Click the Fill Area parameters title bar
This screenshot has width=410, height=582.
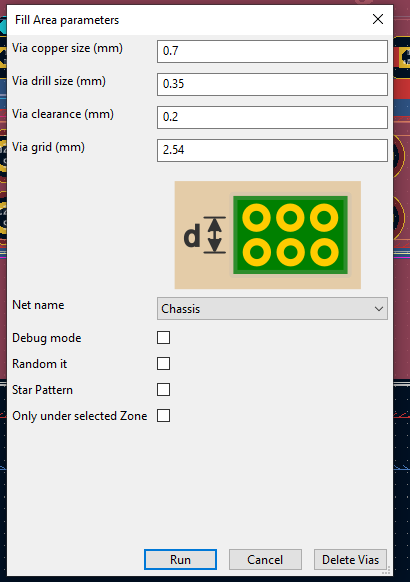(x=186, y=20)
